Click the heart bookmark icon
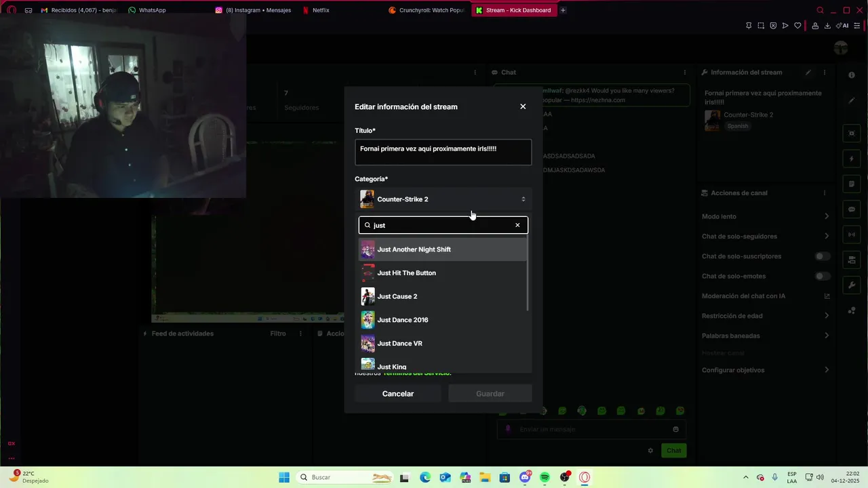This screenshot has width=868, height=488. pyautogui.click(x=797, y=26)
